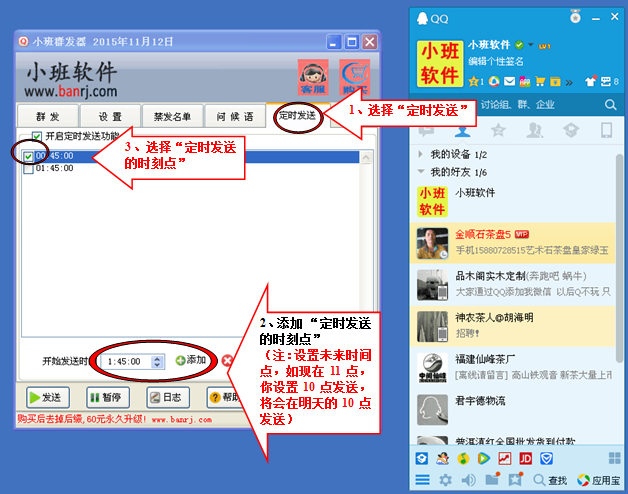Click the 暂停 pause button

[x=108, y=397]
